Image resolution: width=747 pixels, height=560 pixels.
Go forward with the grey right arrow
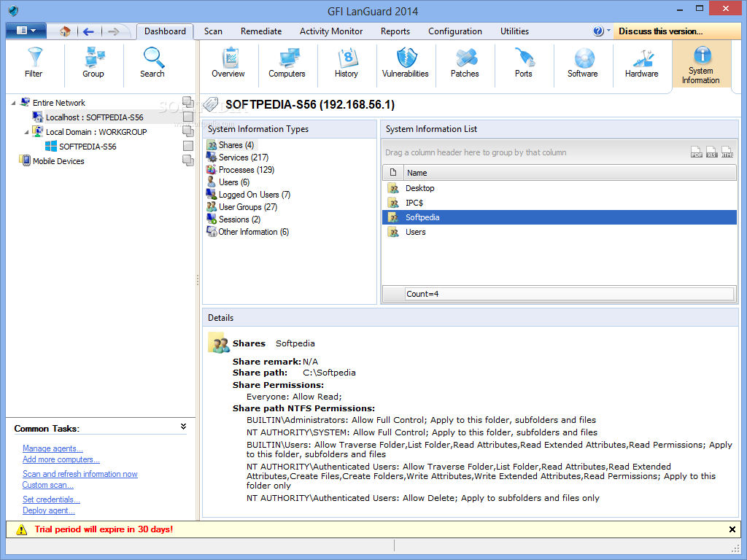click(x=113, y=31)
